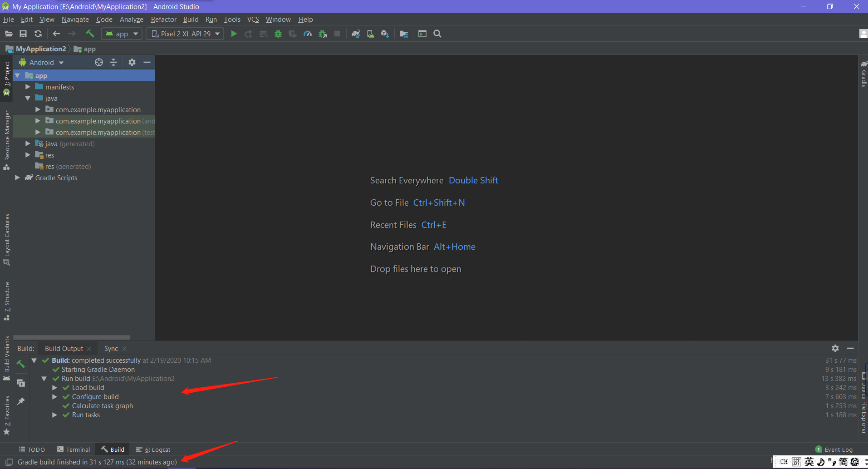This screenshot has width=868, height=469.
Task: Debug the app using the bug icon
Action: 278,34
